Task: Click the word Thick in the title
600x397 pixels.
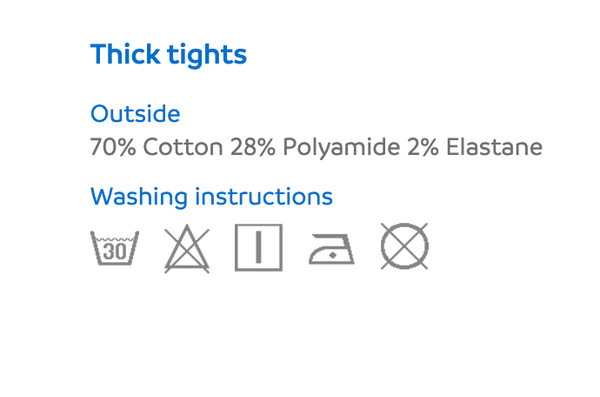Action: 125,54
